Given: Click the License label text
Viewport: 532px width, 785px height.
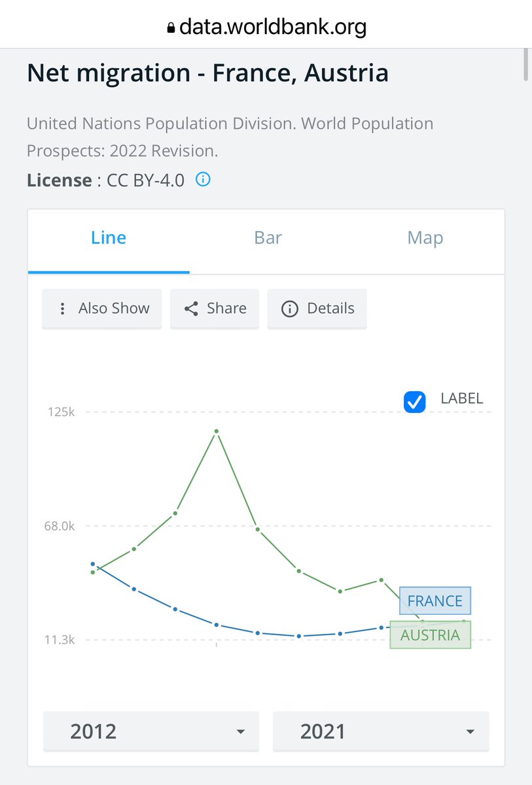Looking at the screenshot, I should pyautogui.click(x=59, y=180).
